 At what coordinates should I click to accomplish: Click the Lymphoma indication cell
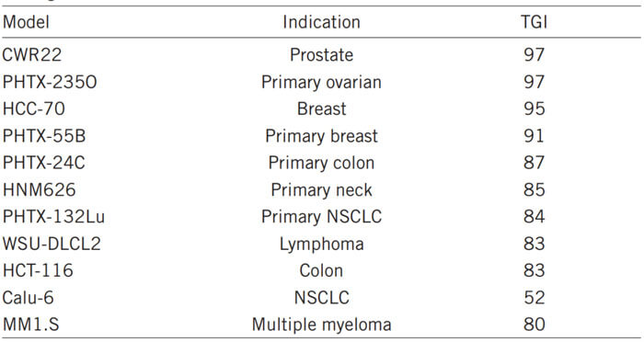coord(321,245)
